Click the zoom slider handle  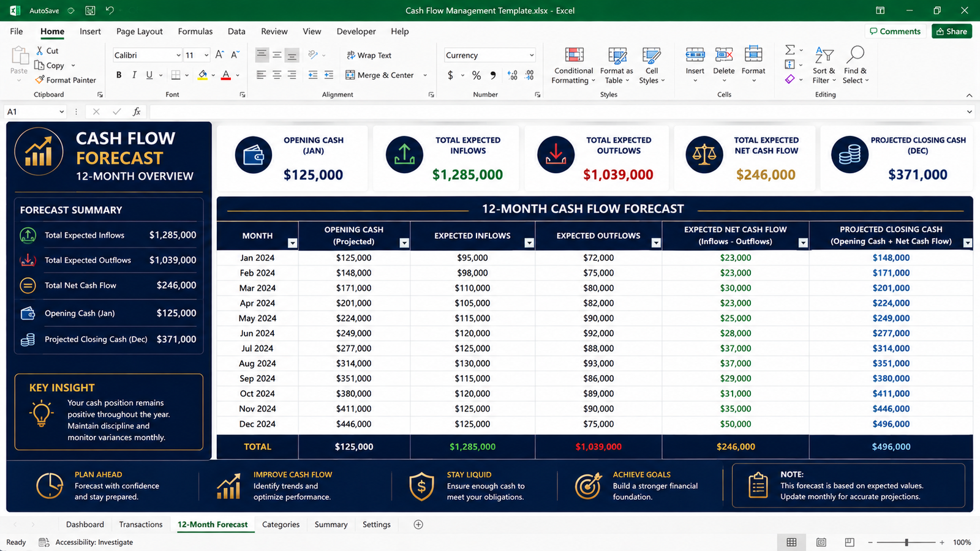tap(907, 542)
